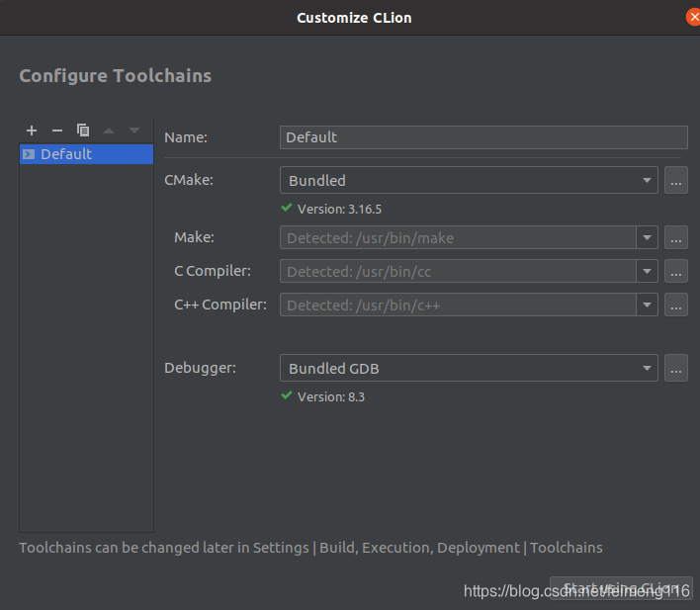Copy the selected toolchain
This screenshot has width=700, height=610.
(83, 130)
